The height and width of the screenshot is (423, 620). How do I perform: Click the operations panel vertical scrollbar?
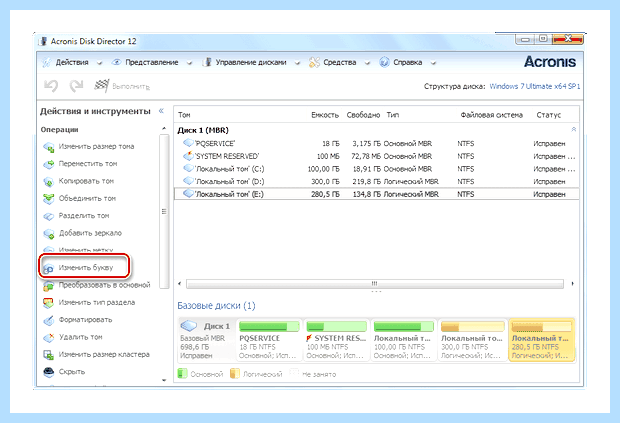[x=164, y=212]
